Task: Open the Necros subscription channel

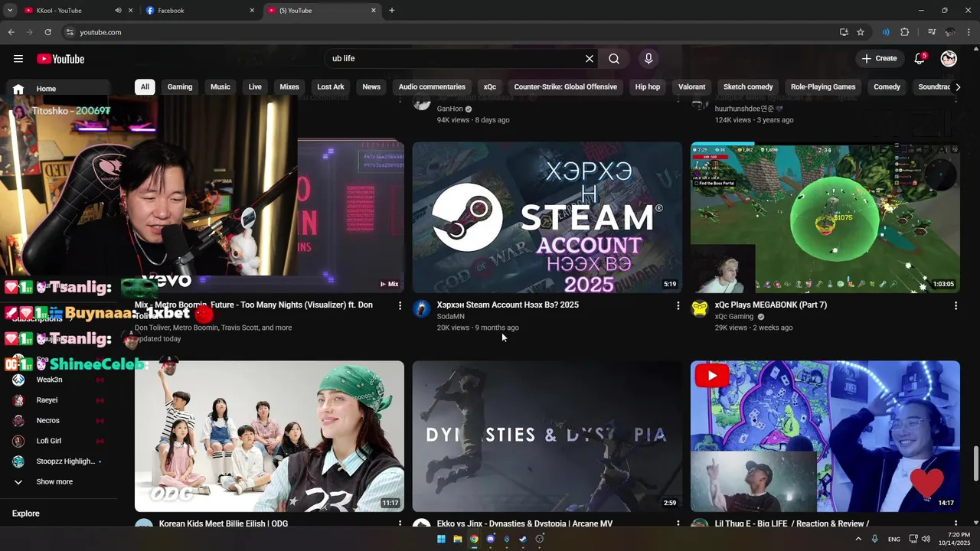Action: (57, 420)
